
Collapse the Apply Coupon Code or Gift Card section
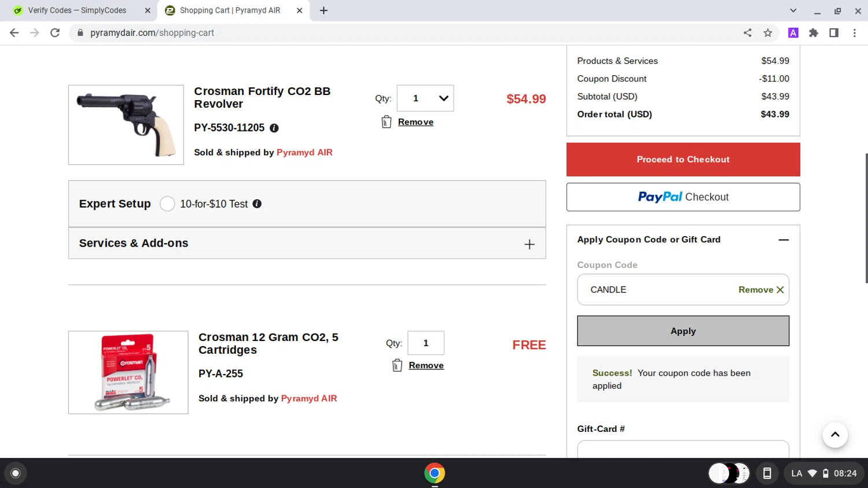click(784, 240)
